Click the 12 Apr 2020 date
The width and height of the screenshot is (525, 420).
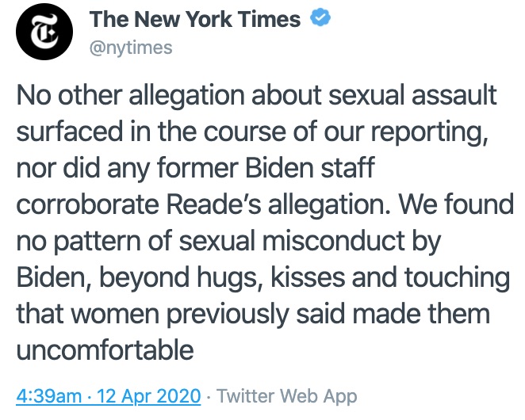coord(141,395)
